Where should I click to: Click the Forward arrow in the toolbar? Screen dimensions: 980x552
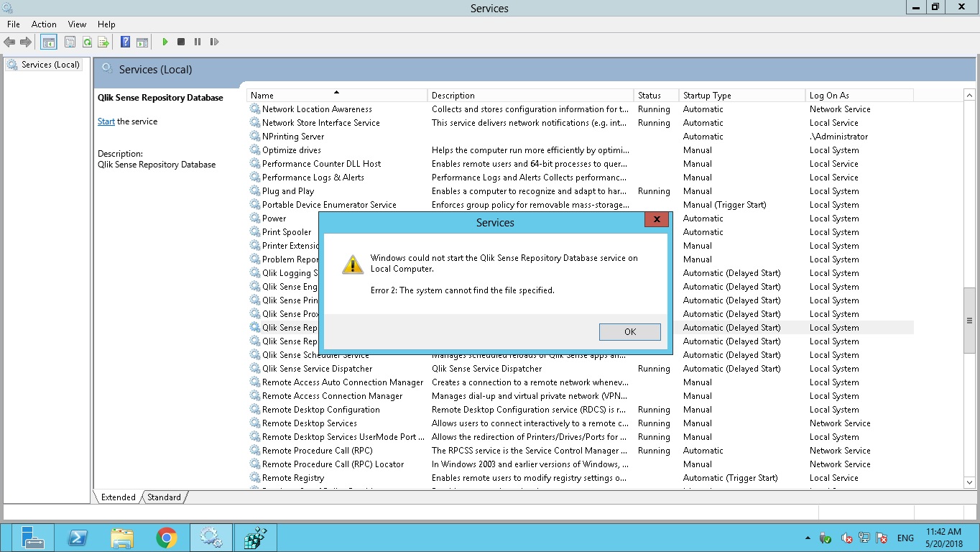click(26, 42)
